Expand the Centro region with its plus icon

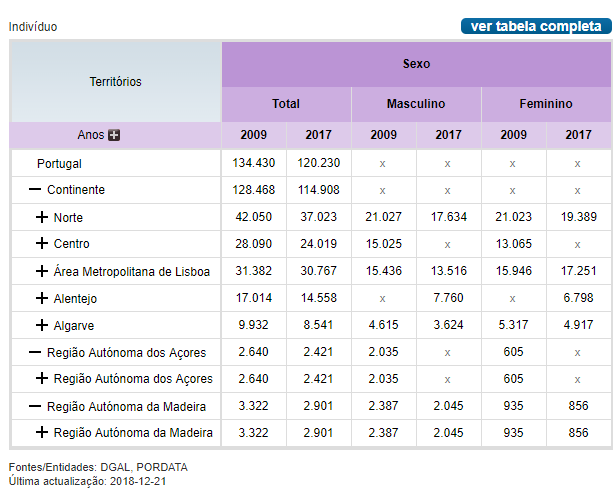[42, 244]
